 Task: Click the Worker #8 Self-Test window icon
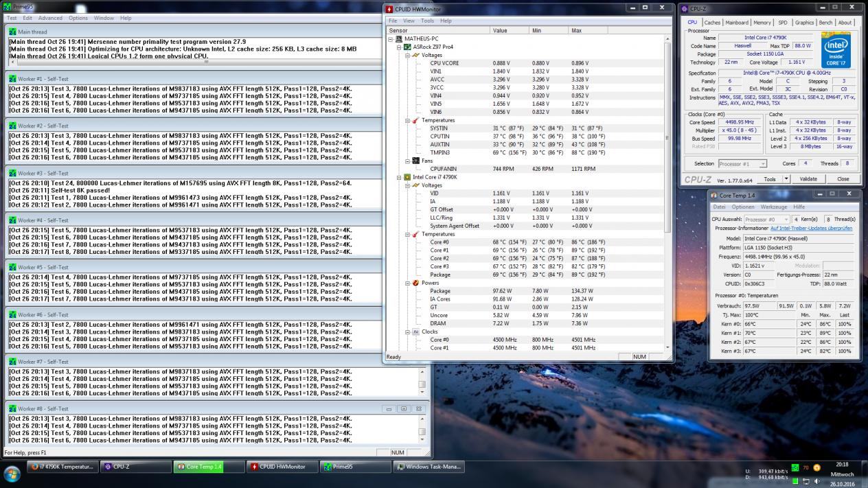(x=12, y=408)
